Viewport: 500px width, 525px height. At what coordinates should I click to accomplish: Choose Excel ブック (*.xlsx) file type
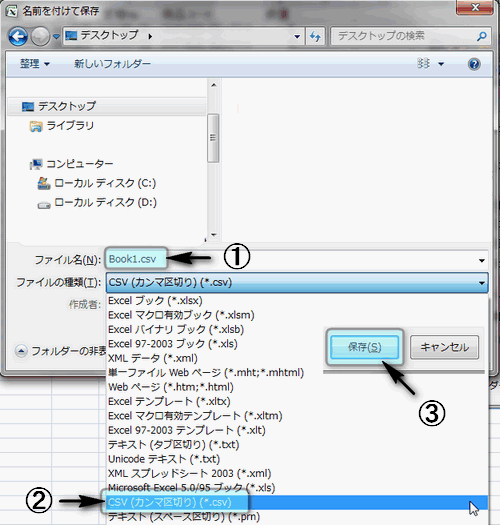coord(297,301)
